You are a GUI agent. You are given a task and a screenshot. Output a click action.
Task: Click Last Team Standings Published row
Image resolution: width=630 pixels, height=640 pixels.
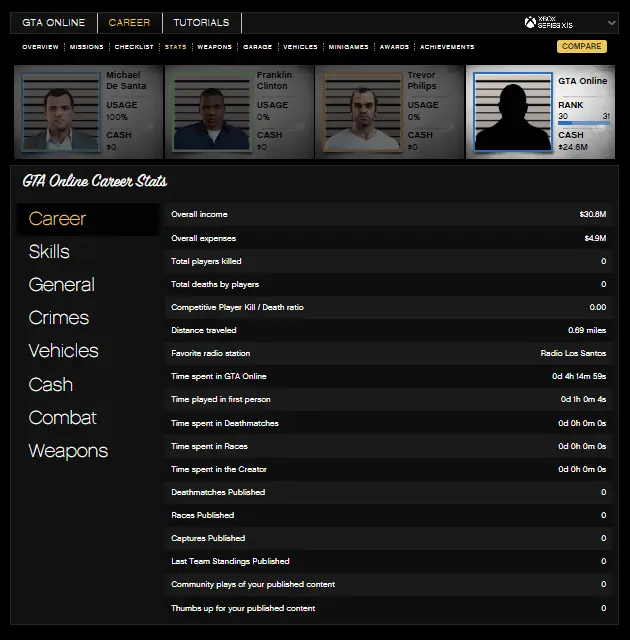tap(389, 561)
